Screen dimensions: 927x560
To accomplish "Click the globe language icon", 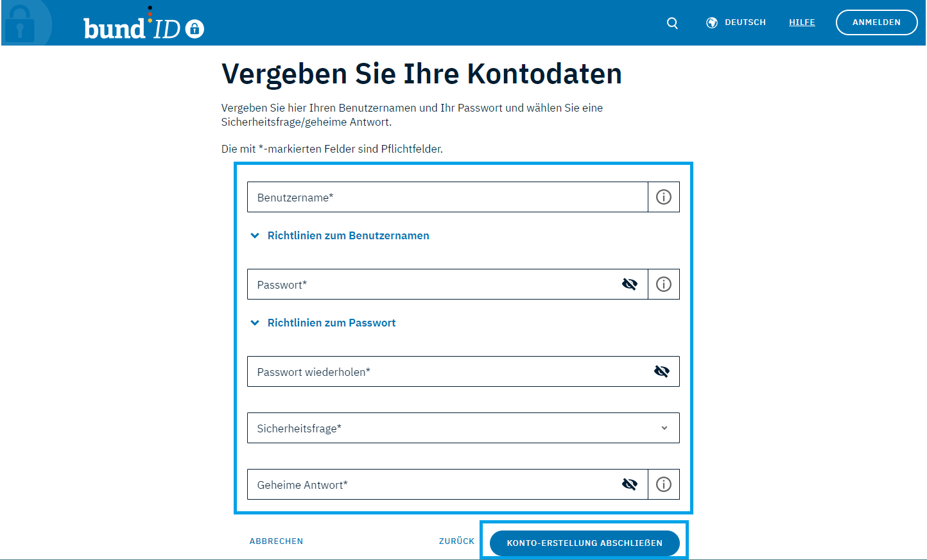I will pyautogui.click(x=712, y=22).
